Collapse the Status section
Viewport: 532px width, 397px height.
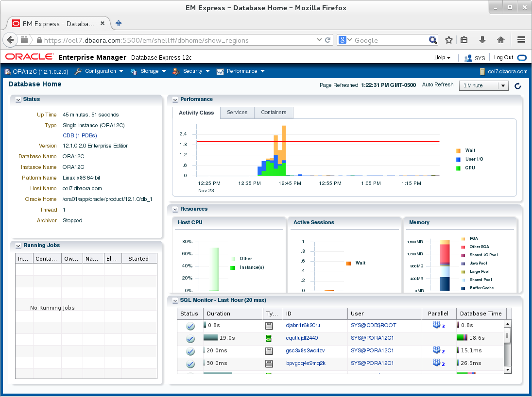click(x=18, y=99)
